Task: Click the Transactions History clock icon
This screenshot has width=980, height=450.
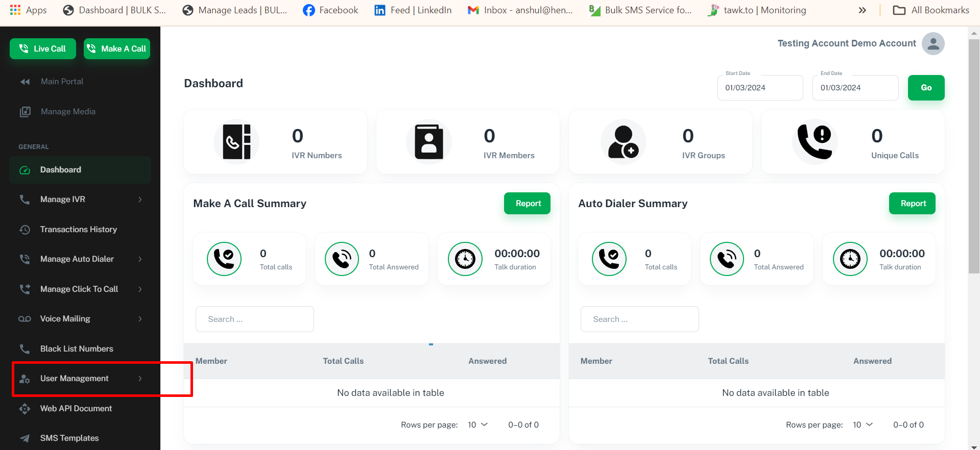Action: tap(25, 230)
